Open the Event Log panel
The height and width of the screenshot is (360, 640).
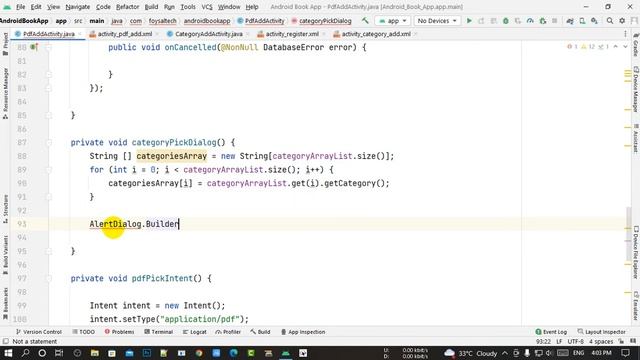point(551,332)
